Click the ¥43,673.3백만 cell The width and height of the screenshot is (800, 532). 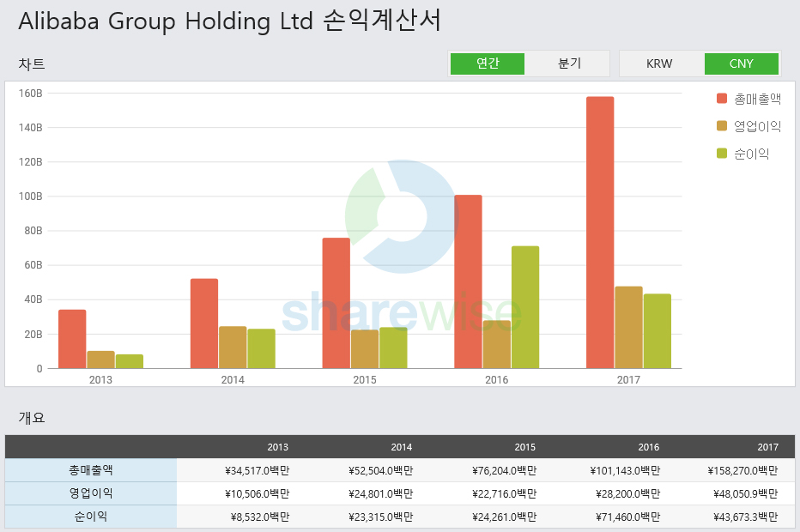coord(745,517)
